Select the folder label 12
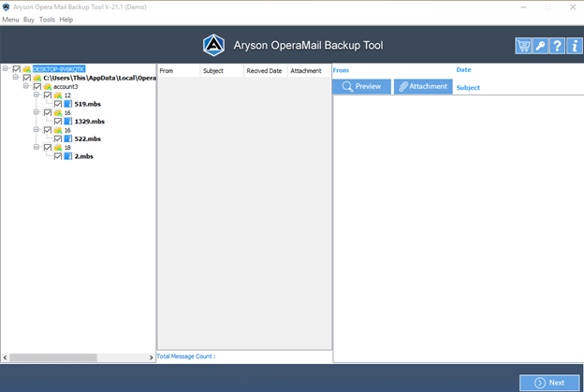The height and width of the screenshot is (392, 584). [67, 95]
